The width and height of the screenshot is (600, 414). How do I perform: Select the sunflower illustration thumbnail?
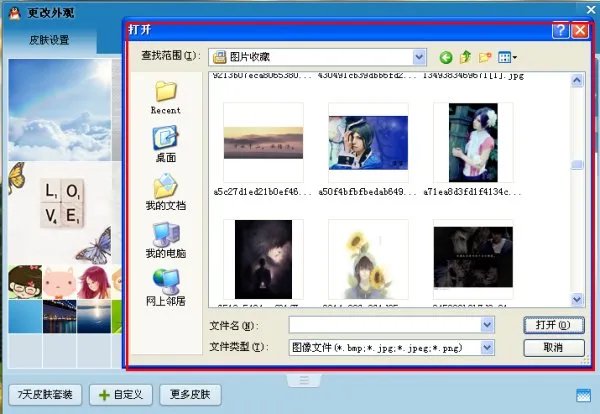(368, 259)
